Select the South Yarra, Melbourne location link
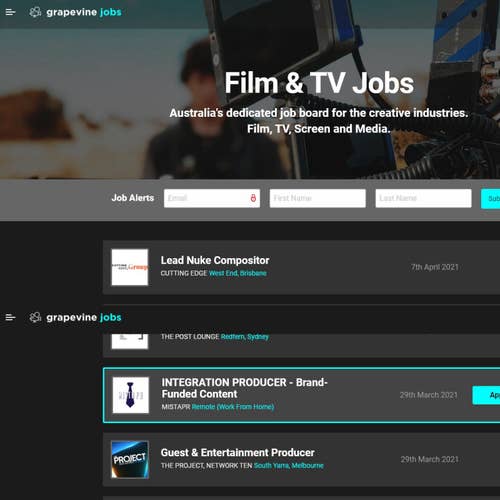The height and width of the screenshot is (500, 500). (289, 466)
